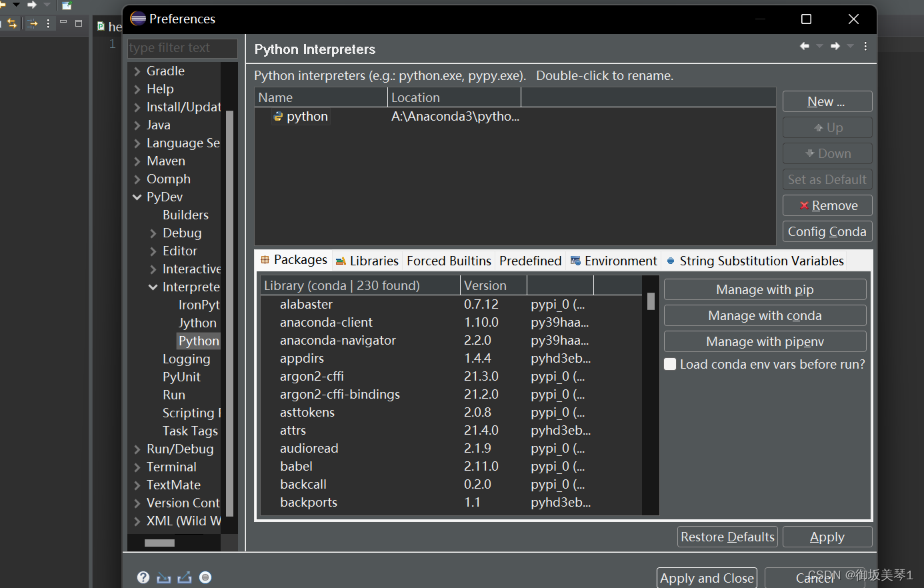Click Manage with conda
The image size is (924, 588).
(765, 315)
